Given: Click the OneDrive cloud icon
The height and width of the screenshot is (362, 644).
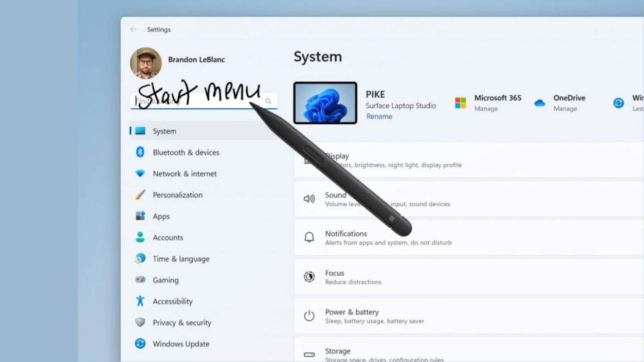Looking at the screenshot, I should point(540,102).
